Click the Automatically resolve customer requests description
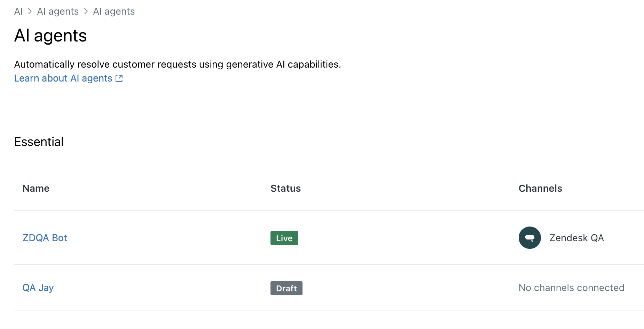Image resolution: width=644 pixels, height=329 pixels. [x=178, y=64]
